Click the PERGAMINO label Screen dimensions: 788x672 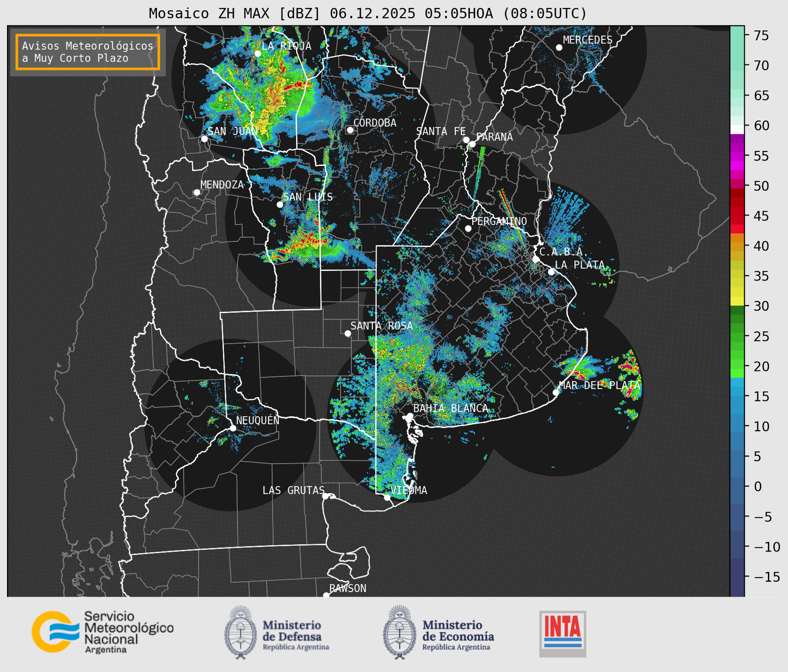point(499,221)
